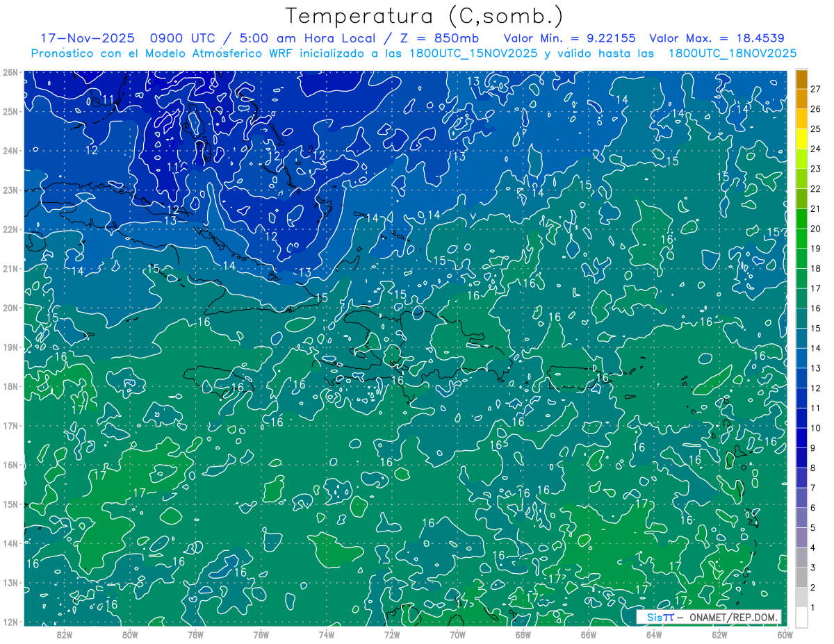Click the '64W' longitude axis label
Image resolution: width=834 pixels, height=644 pixels.
[x=654, y=635]
